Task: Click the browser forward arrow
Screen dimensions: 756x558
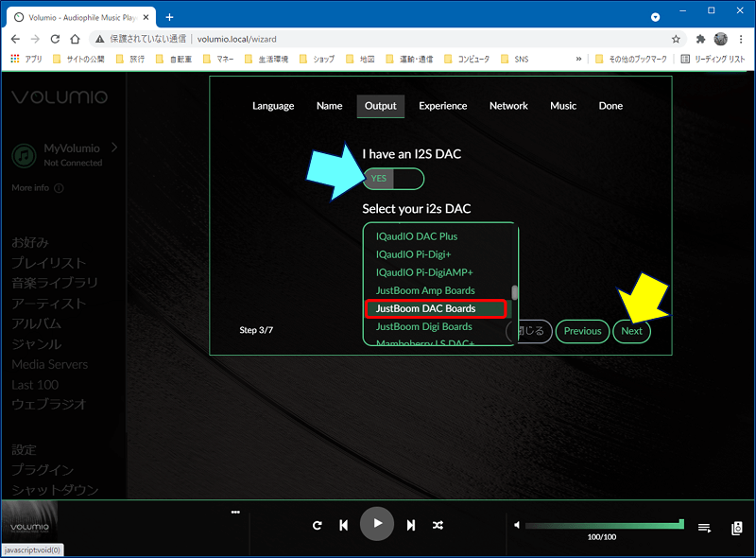Action: click(35, 39)
